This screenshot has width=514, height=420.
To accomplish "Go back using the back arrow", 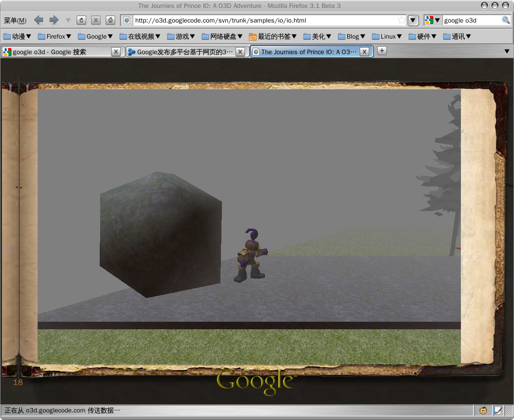I will pyautogui.click(x=39, y=21).
